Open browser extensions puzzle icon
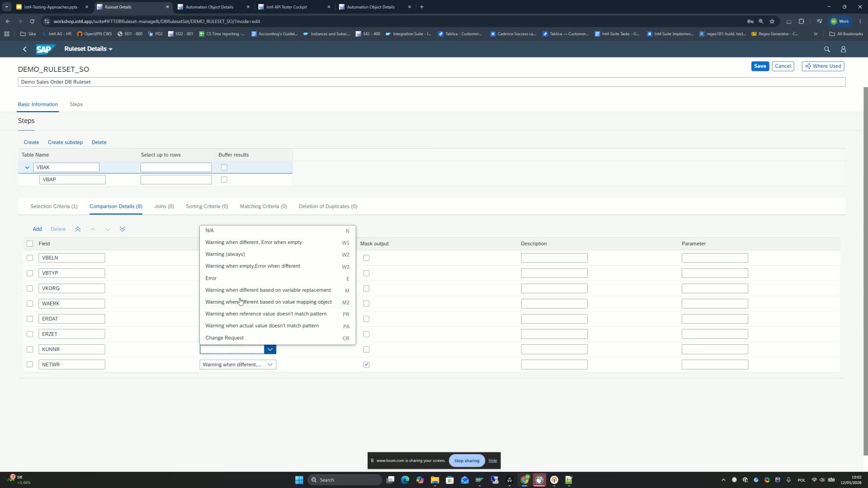The image size is (868, 488). tap(802, 21)
